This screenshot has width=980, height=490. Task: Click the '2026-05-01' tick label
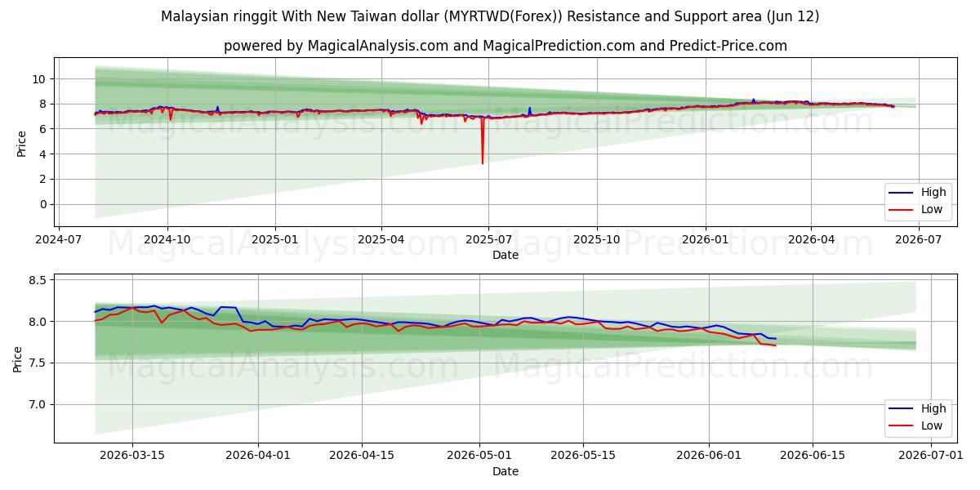tap(480, 457)
